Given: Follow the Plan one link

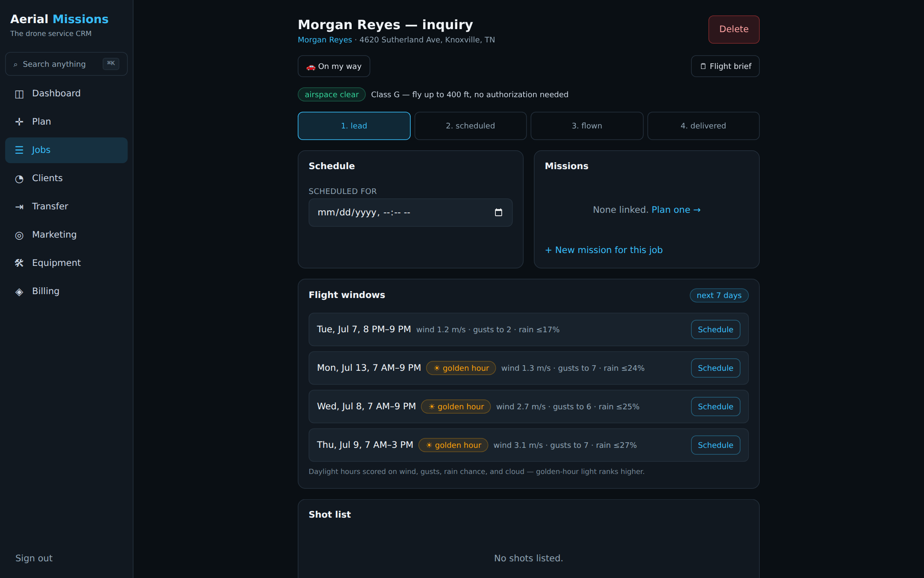Looking at the screenshot, I should [x=676, y=210].
